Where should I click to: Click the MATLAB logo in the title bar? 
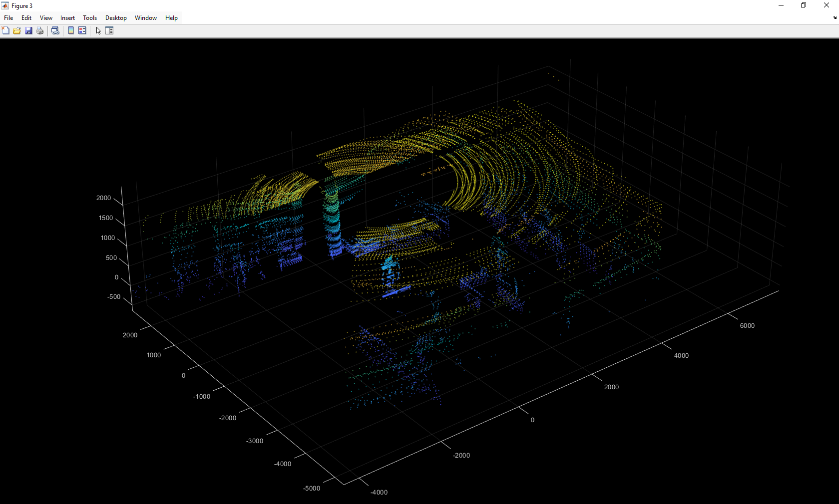[x=5, y=6]
